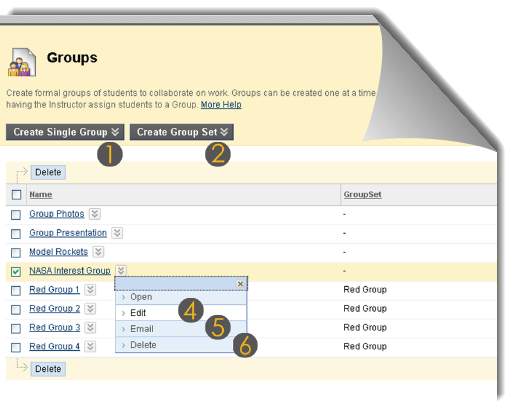
Task: Sort by the Name column header
Action: pyautogui.click(x=41, y=195)
